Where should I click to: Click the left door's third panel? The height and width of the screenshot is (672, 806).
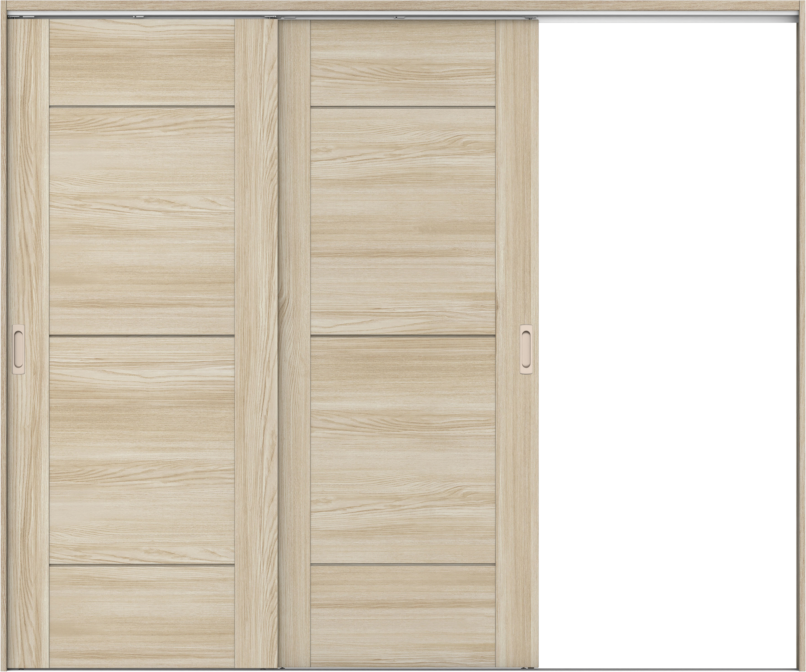tap(142, 451)
